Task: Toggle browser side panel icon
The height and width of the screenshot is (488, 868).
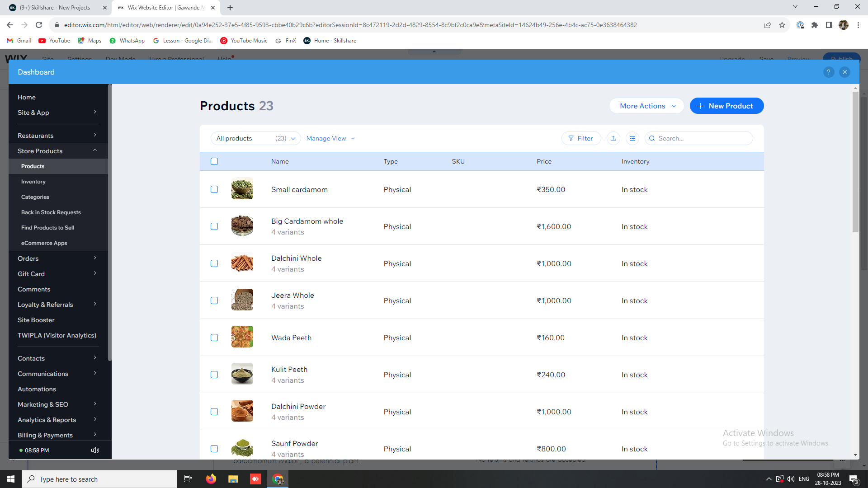Action: [x=829, y=25]
